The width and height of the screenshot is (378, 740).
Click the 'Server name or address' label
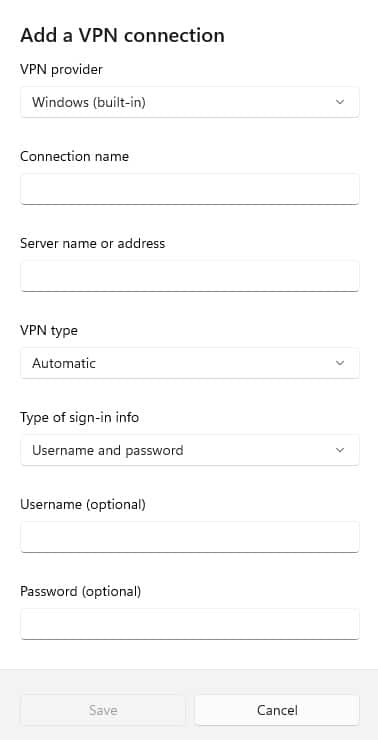pyautogui.click(x=92, y=243)
